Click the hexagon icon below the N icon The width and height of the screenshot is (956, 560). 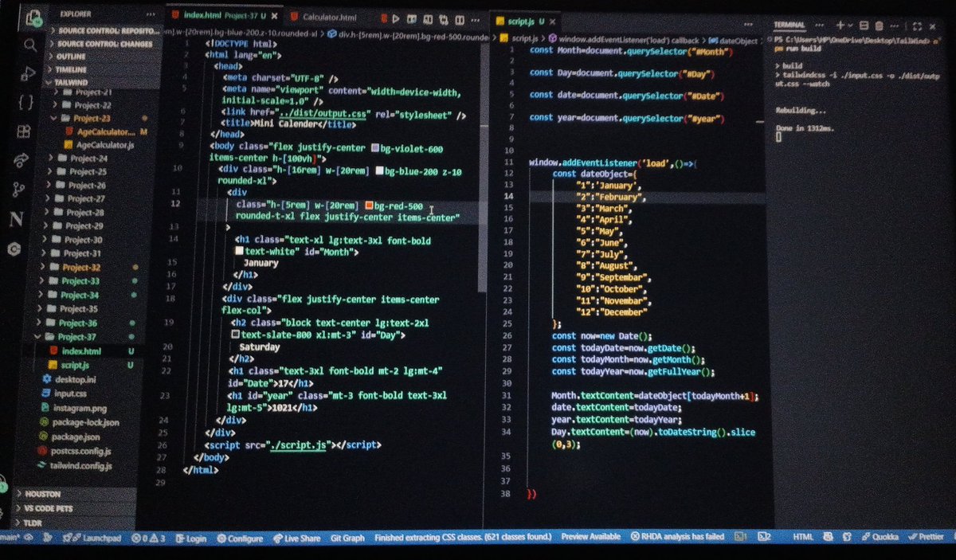click(14, 249)
